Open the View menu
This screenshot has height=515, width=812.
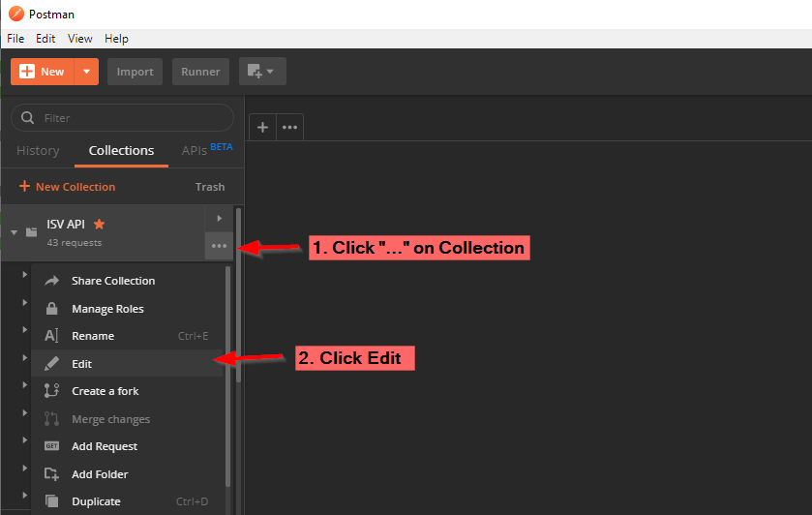pyautogui.click(x=79, y=39)
